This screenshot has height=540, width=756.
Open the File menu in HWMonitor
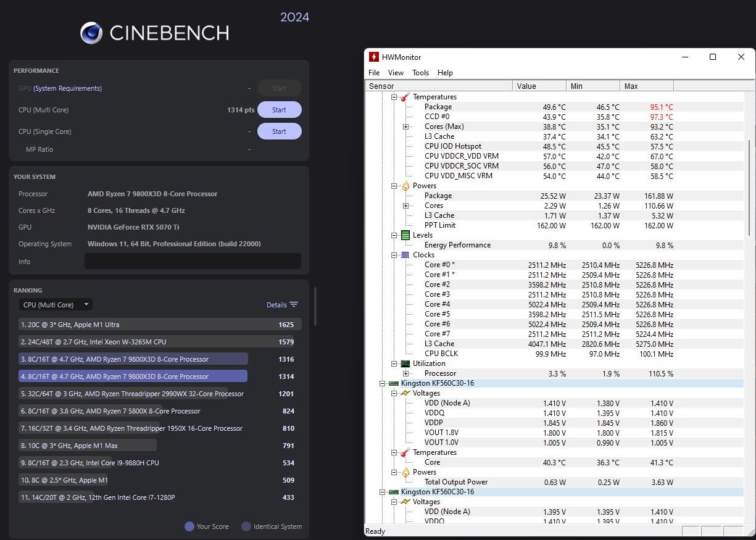point(374,72)
